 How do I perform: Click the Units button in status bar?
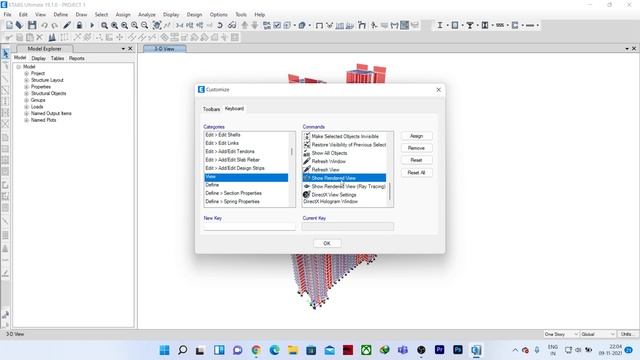tap(627, 334)
